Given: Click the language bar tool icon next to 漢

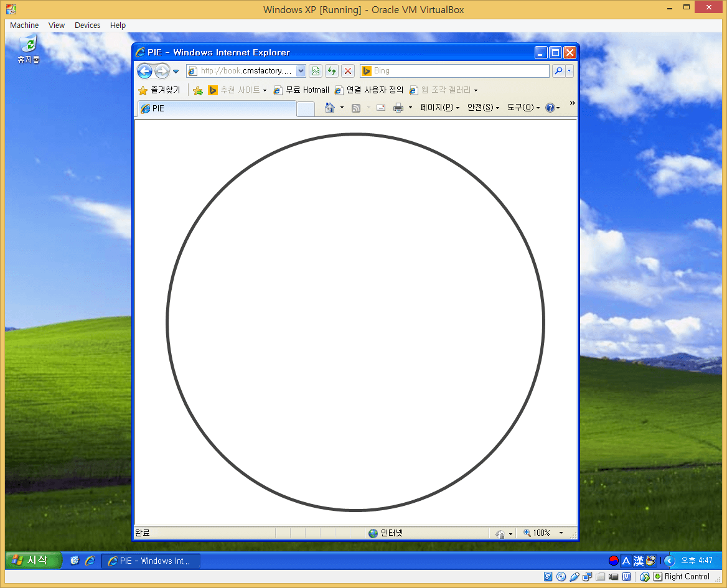Looking at the screenshot, I should [650, 561].
